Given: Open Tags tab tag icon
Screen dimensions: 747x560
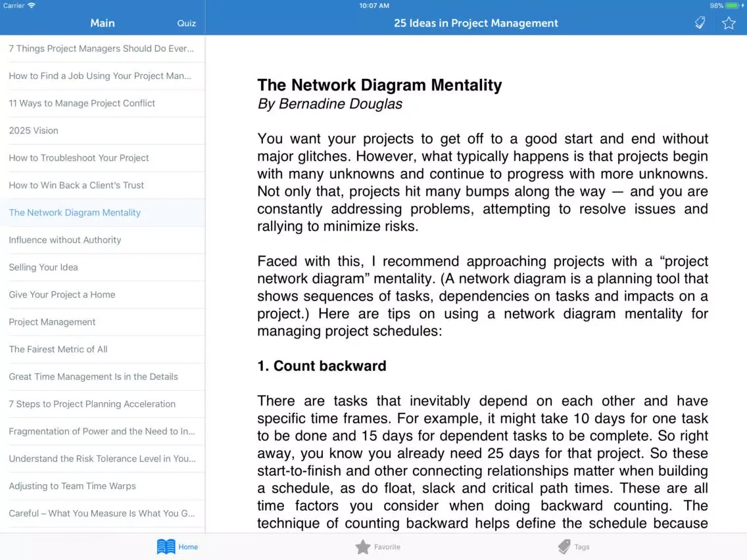Looking at the screenshot, I should [564, 547].
